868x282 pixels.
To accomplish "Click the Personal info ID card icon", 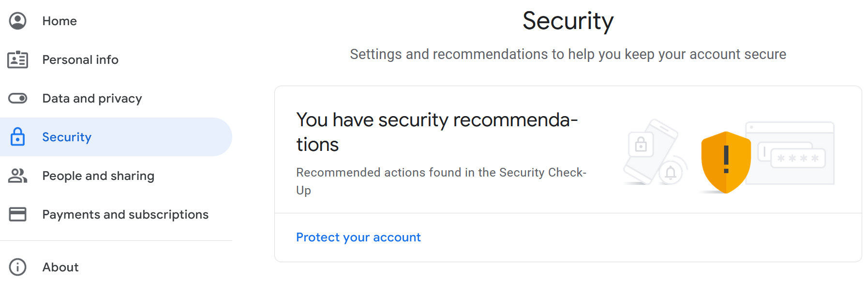I will click(18, 59).
